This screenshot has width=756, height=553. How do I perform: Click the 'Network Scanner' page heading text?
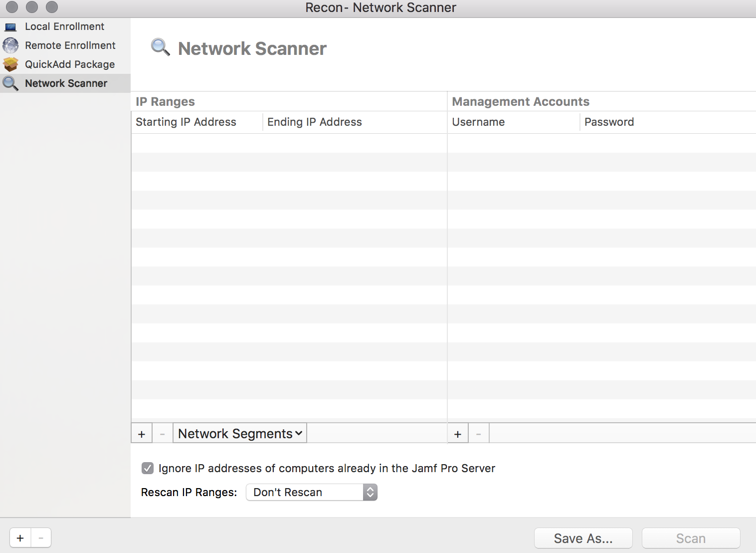click(x=252, y=48)
